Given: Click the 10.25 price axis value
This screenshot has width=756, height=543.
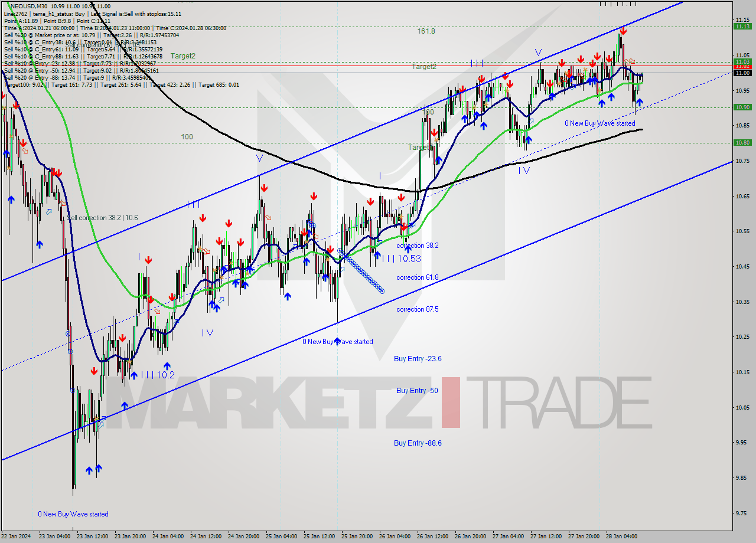Looking at the screenshot, I should coord(742,337).
